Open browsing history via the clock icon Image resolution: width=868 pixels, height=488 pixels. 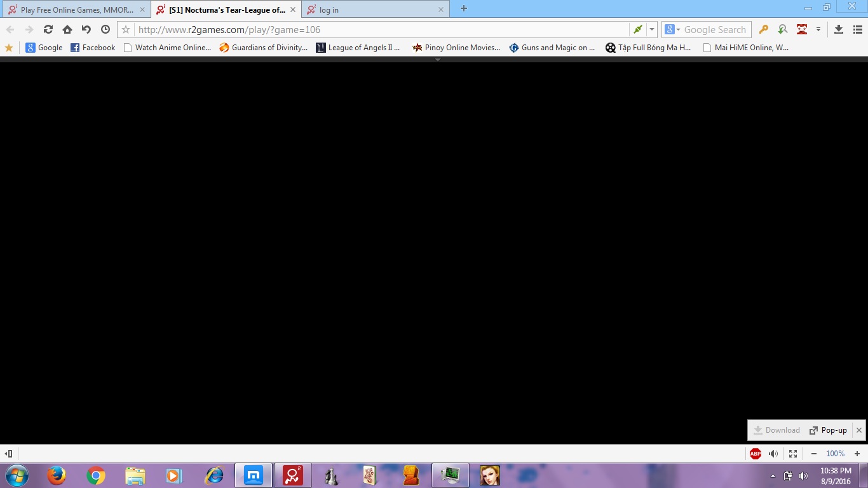105,29
